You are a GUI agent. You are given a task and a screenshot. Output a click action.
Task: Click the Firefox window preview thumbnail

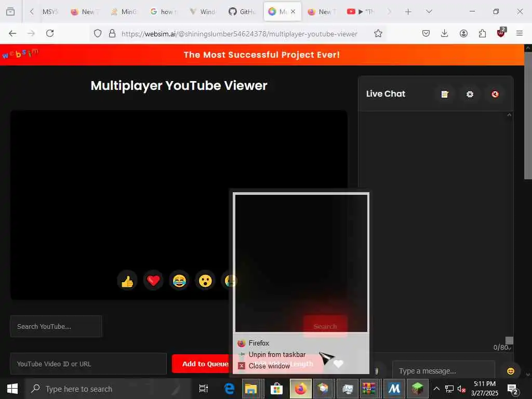[x=301, y=263]
